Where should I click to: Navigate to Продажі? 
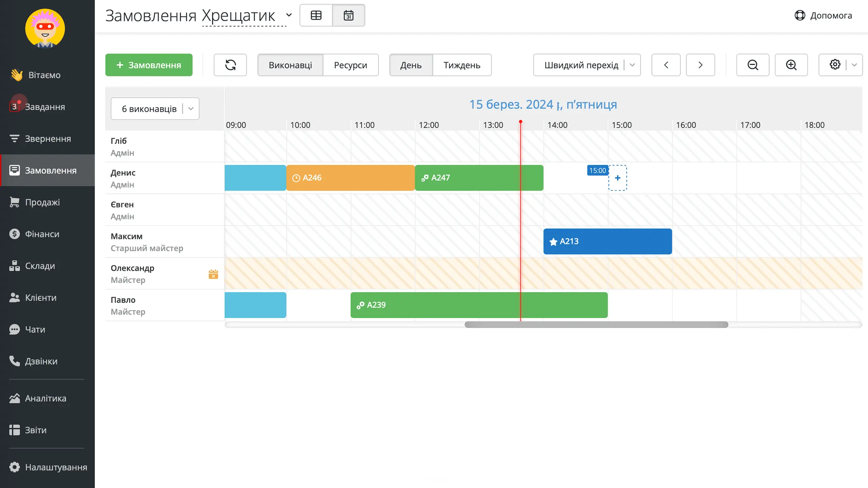click(x=47, y=202)
